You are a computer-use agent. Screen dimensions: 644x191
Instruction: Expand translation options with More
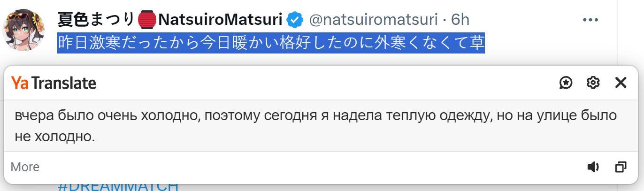coord(25,167)
